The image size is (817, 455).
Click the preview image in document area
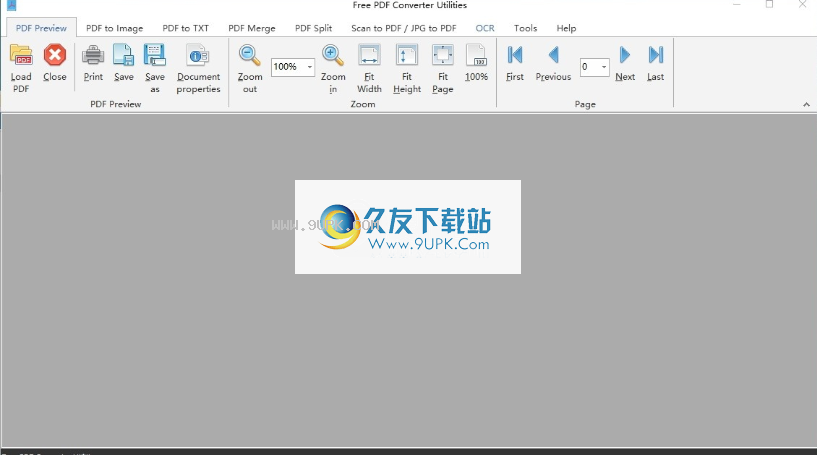(x=408, y=227)
